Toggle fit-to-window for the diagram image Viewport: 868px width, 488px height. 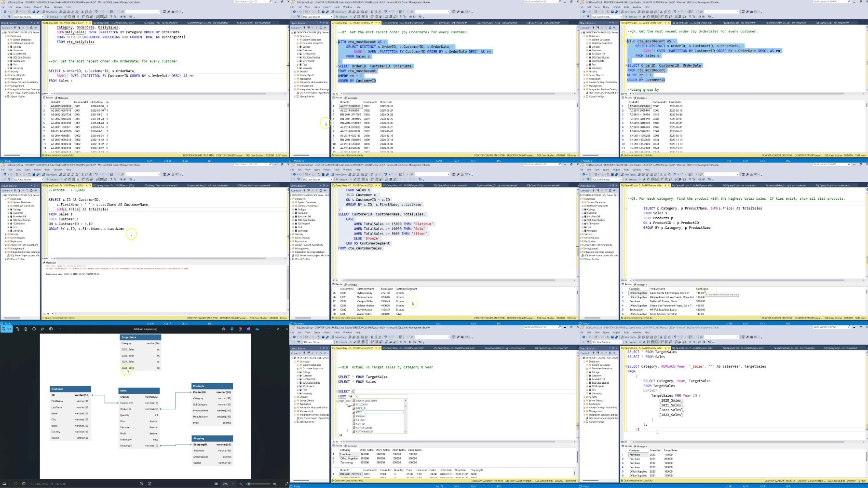click(216, 484)
